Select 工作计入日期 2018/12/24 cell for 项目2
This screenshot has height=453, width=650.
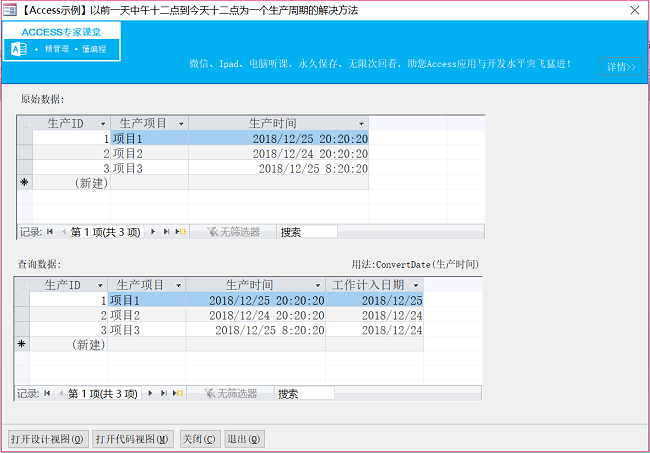[375, 315]
